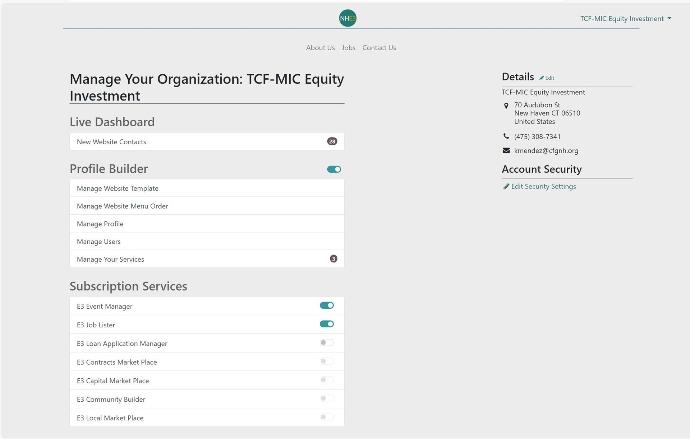Screen dimensions: 690x439
Task: Toggle the Profile Builder switch off
Action: coord(334,169)
